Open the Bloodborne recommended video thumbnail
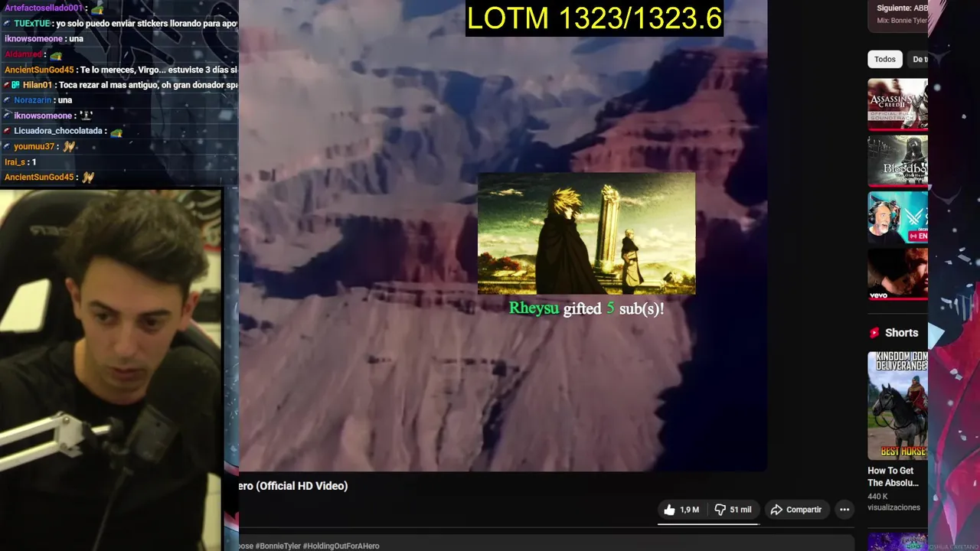980x551 pixels. 897,161
